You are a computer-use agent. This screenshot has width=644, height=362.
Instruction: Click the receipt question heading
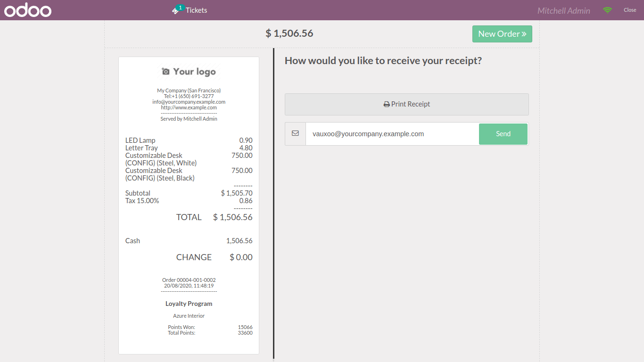(383, 61)
